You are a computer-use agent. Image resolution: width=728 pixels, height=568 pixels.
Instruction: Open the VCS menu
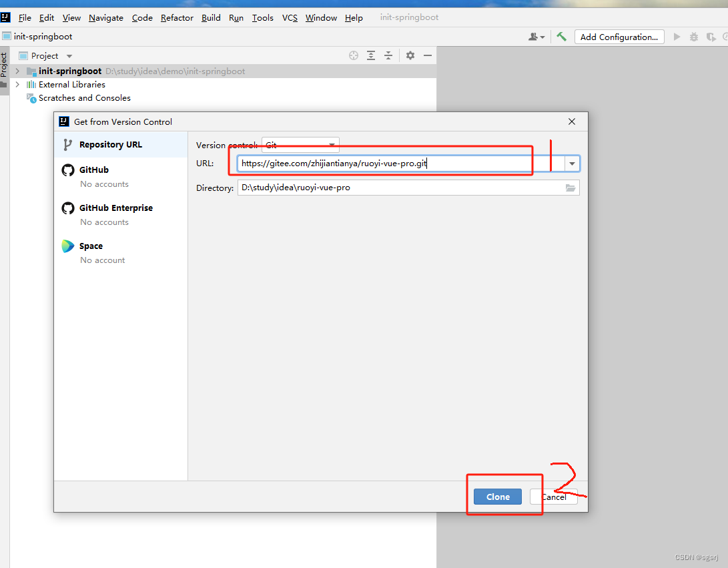(x=290, y=17)
